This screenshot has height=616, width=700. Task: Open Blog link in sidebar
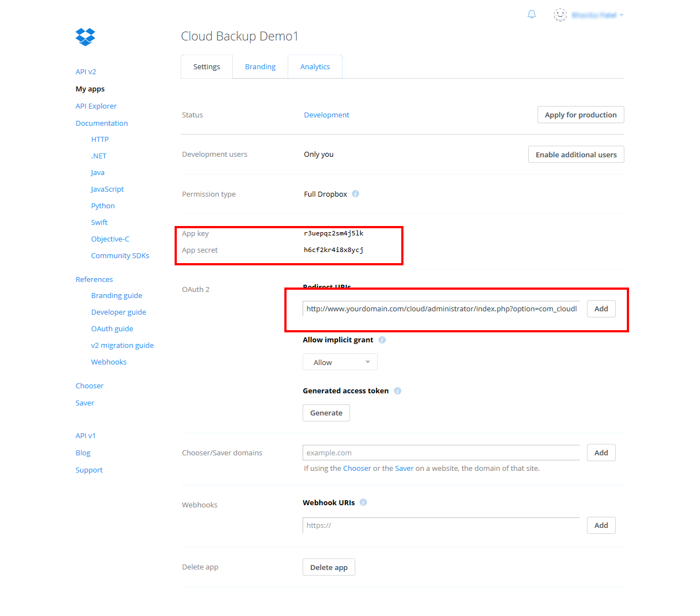[x=83, y=453]
